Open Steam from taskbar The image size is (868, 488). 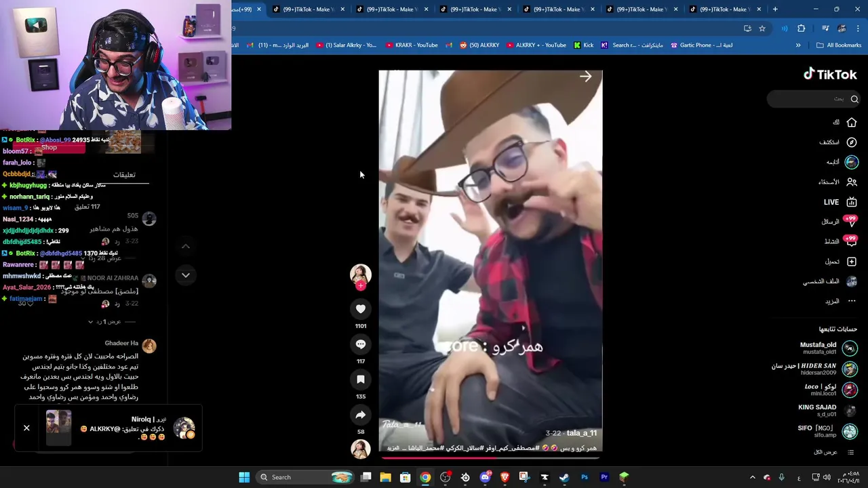[564, 477]
